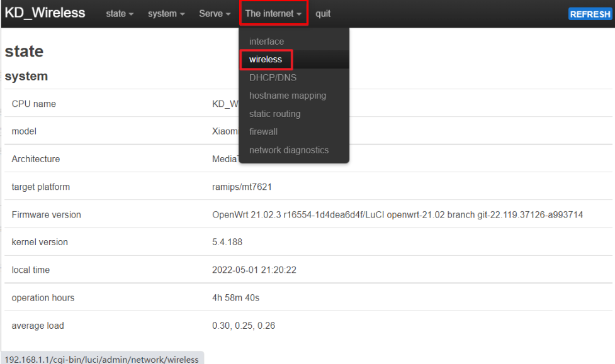Open the state dropdown in navbar
615x364 pixels.
[x=119, y=14]
